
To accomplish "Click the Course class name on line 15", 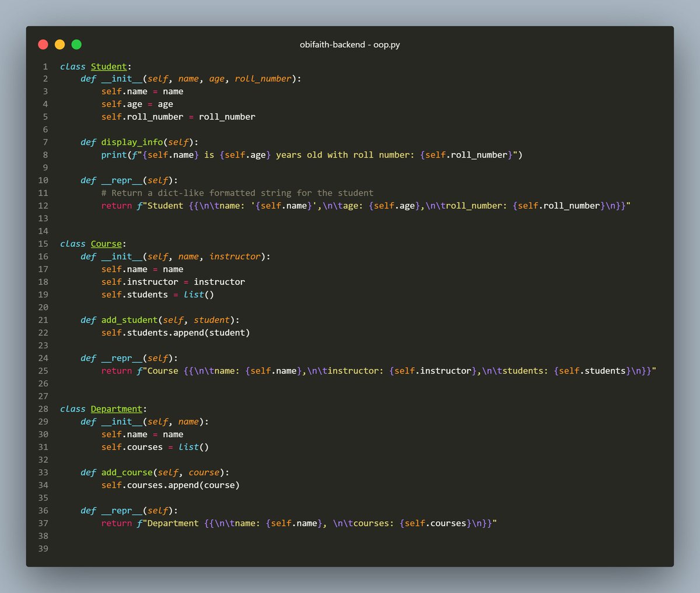I will point(106,244).
